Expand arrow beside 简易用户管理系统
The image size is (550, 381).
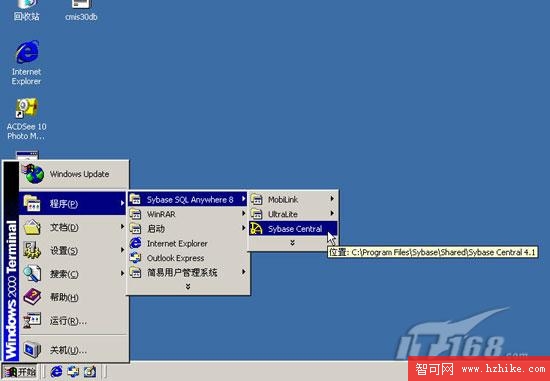[243, 272]
